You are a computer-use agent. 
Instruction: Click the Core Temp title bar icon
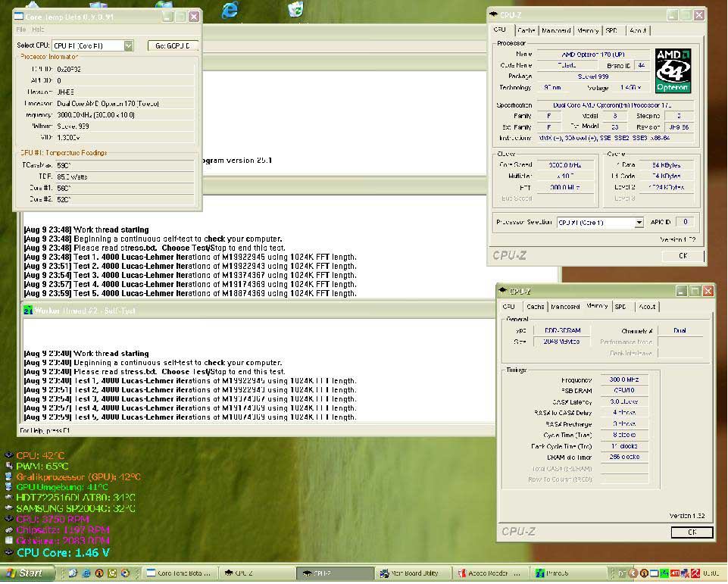pyautogui.click(x=19, y=16)
